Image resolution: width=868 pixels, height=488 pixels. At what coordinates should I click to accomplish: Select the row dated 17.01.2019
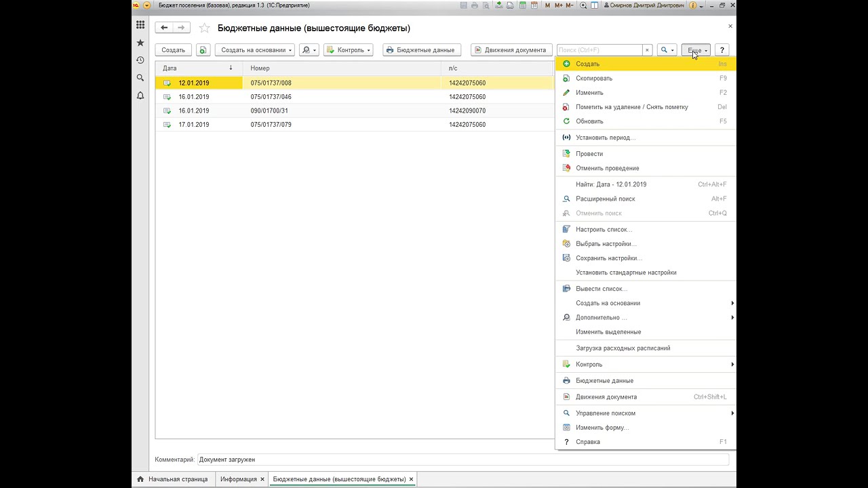[x=355, y=125]
